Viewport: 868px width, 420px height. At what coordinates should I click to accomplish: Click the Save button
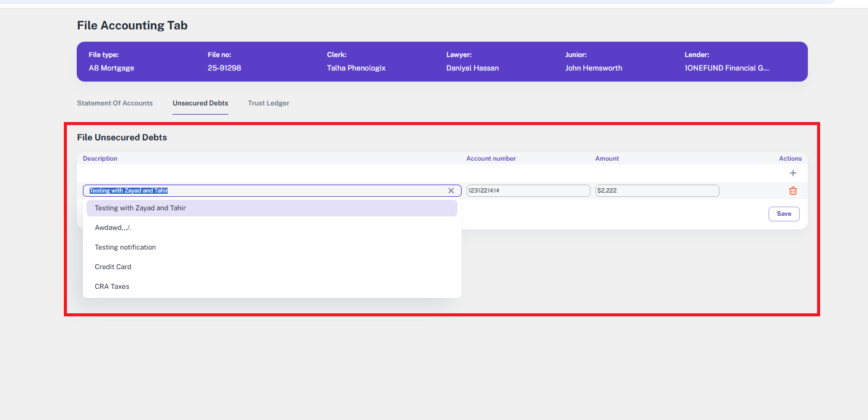783,214
